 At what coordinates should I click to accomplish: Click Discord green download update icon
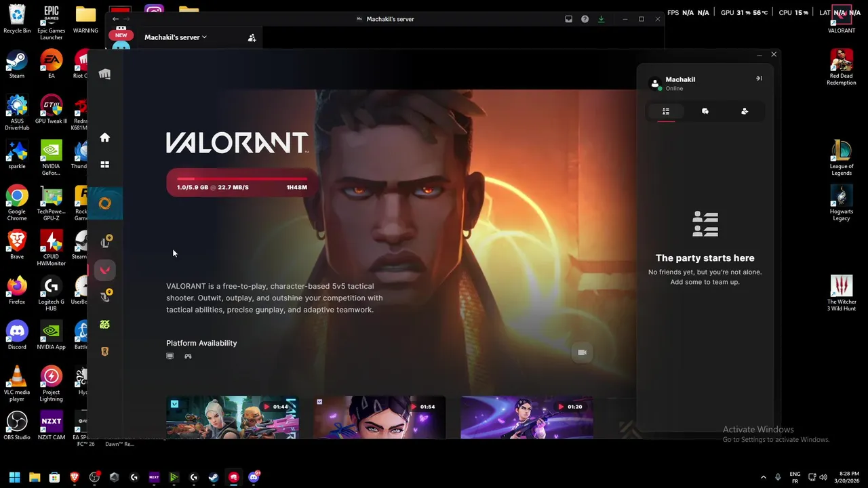[x=601, y=19]
